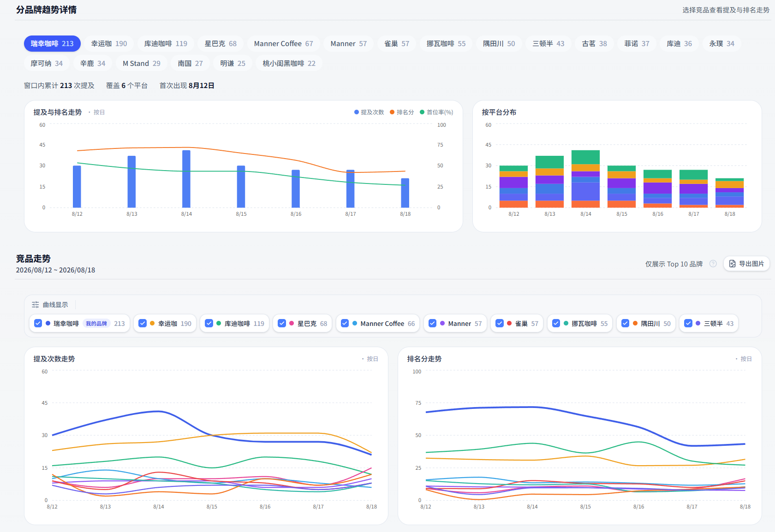
Task: Toggle the 排名分 legend item
Action: [x=402, y=112]
